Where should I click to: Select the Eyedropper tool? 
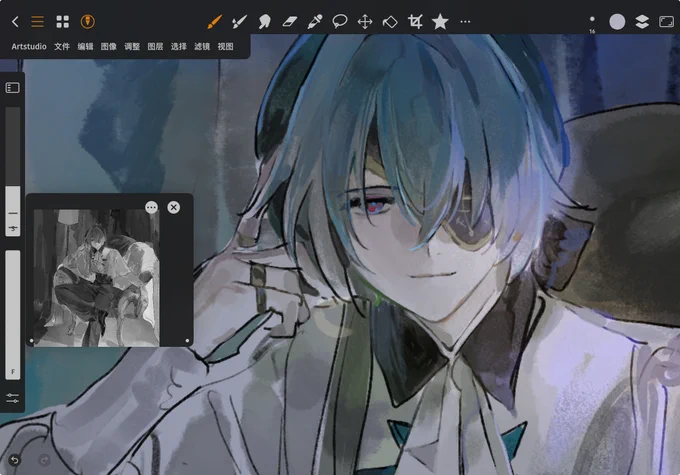point(314,22)
